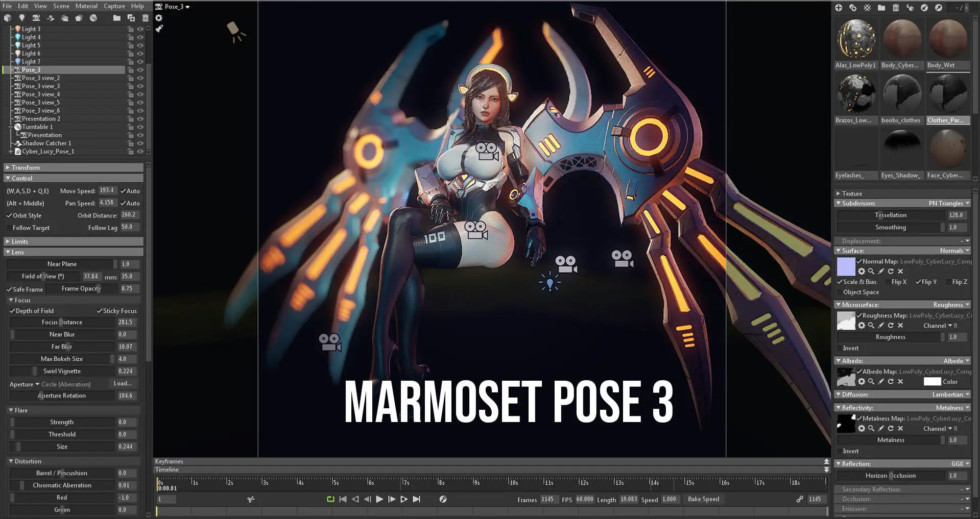Click the Bake Speed button
The image size is (980, 519).
(703, 499)
